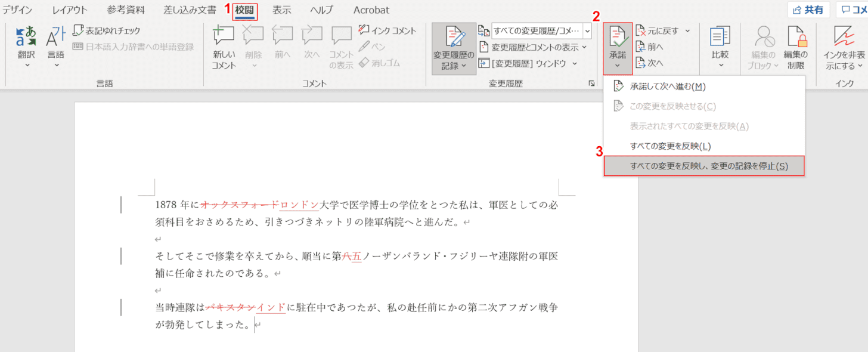Screen dimensions: 868x352
Task: Click text 補に任命されたのである。
Action: click(213, 274)
